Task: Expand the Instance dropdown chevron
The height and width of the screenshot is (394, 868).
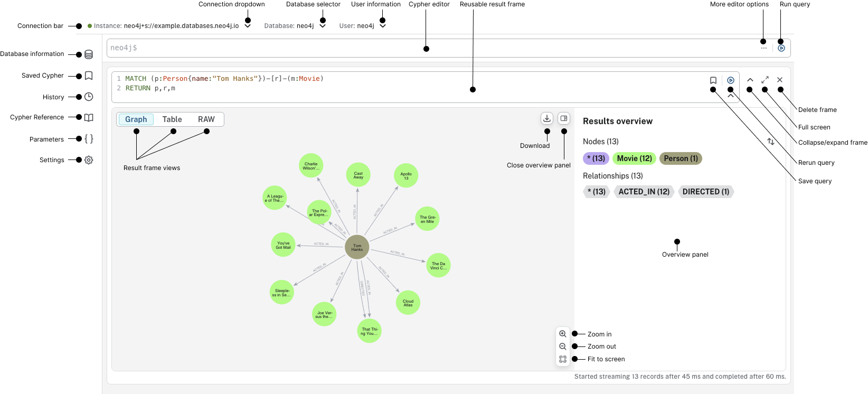Action: click(x=248, y=26)
